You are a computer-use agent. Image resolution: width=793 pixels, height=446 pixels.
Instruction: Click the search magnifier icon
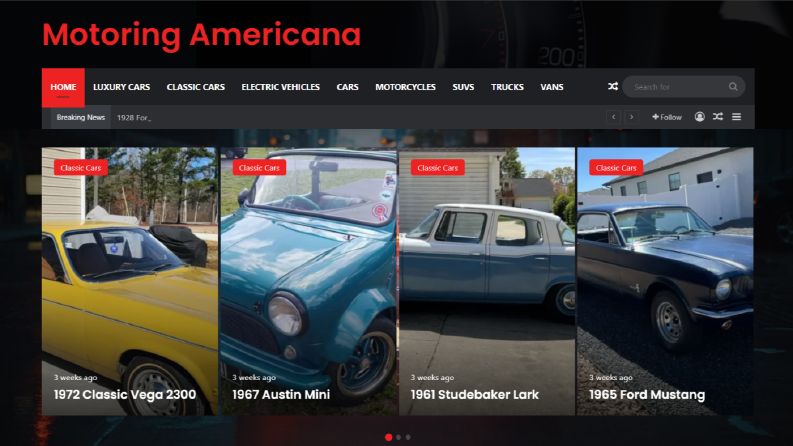tap(733, 86)
